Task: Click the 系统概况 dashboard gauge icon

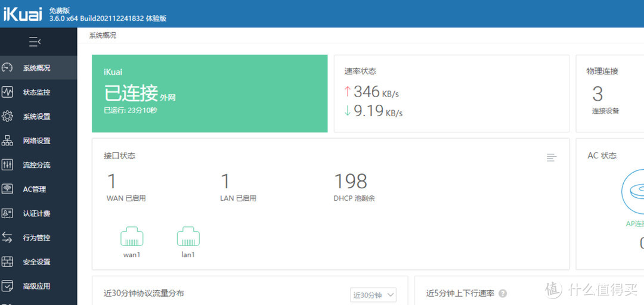Action: click(x=7, y=68)
